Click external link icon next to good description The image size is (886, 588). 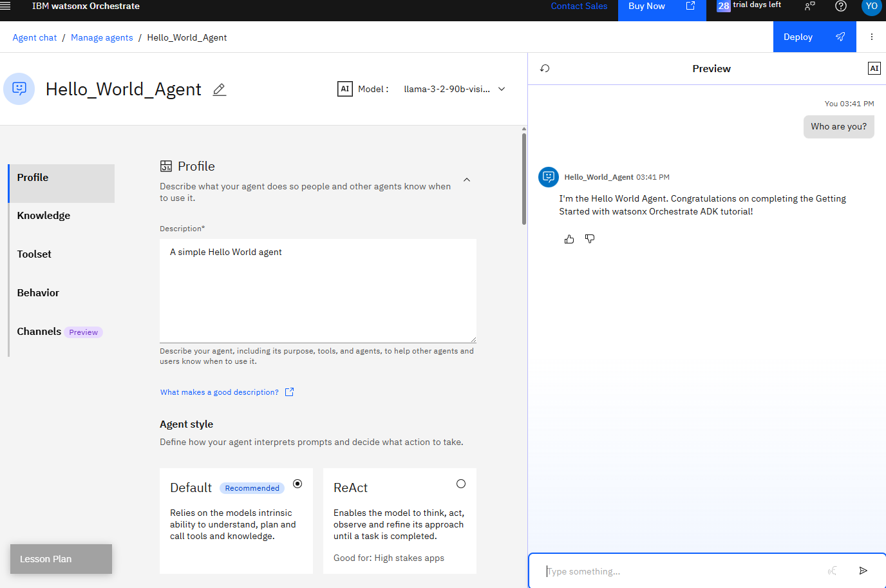tap(290, 392)
